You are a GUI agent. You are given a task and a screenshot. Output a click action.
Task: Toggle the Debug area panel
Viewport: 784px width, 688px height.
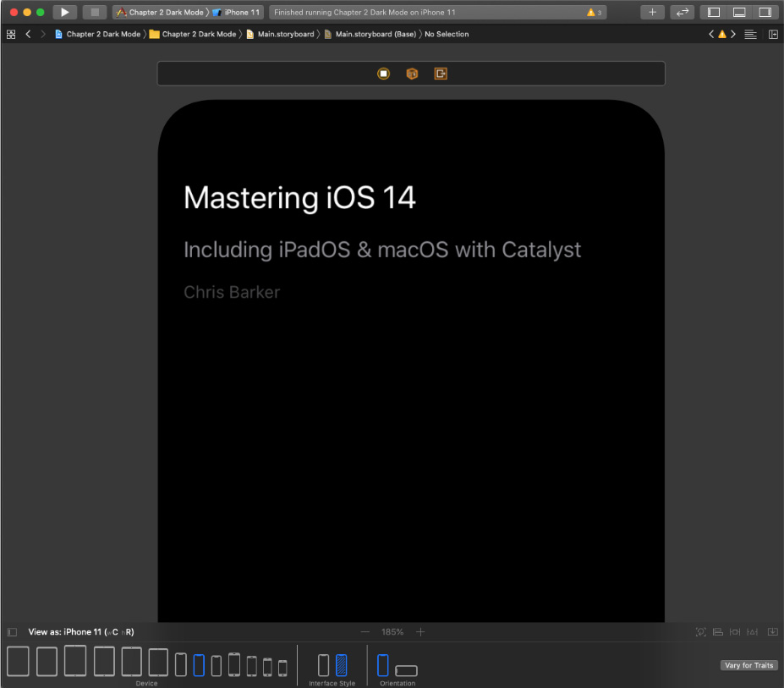pos(739,12)
